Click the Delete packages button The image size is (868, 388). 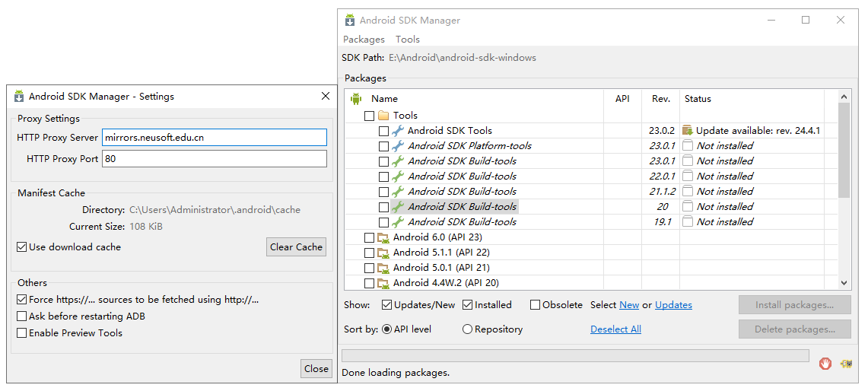(794, 329)
